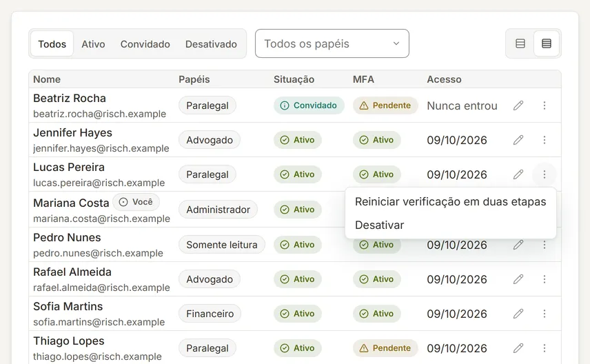The image size is (590, 364).
Task: Click email jennifer.hayes@risch.example
Action: (101, 148)
